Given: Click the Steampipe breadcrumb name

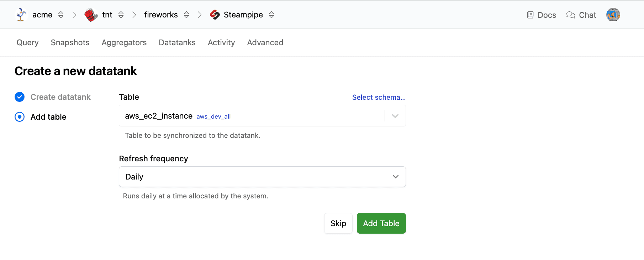Looking at the screenshot, I should tap(243, 15).
